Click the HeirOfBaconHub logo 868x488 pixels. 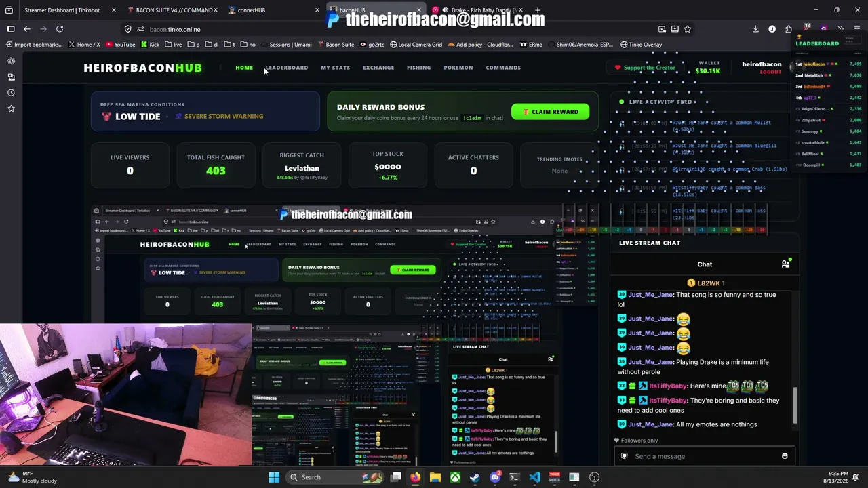pos(142,68)
